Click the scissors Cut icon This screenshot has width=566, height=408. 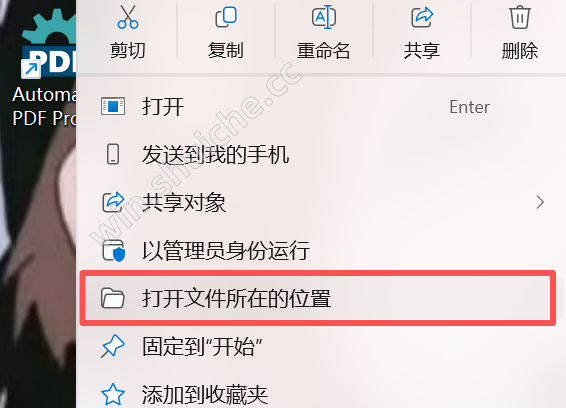click(128, 17)
